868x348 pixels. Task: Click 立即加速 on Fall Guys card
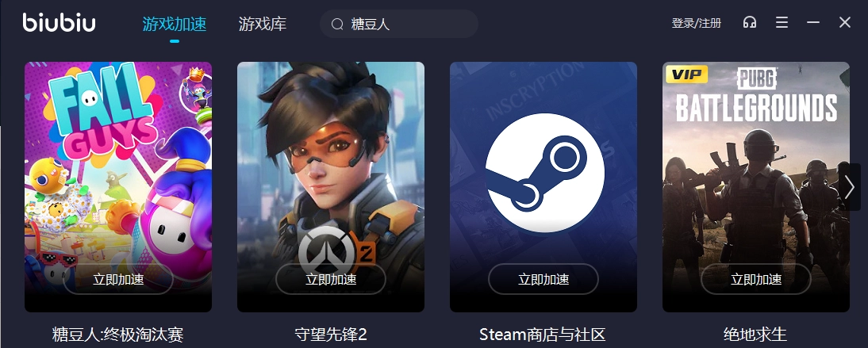(118, 279)
